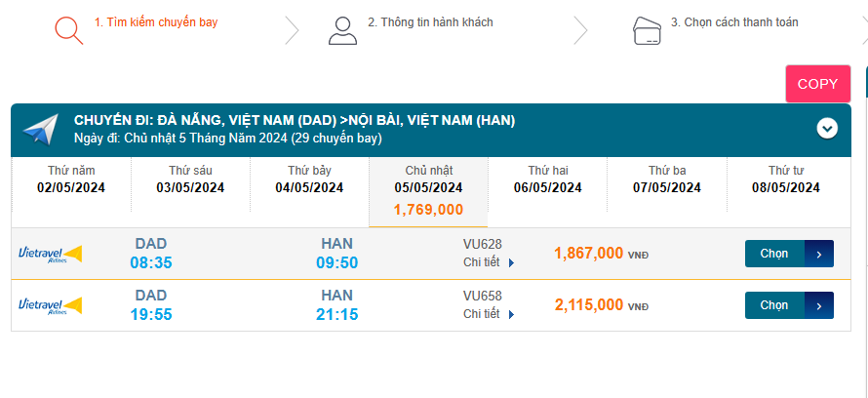Screen dimensions: 868x398
Task: Click arrow icon on VU628 Chọn button
Action: [819, 254]
